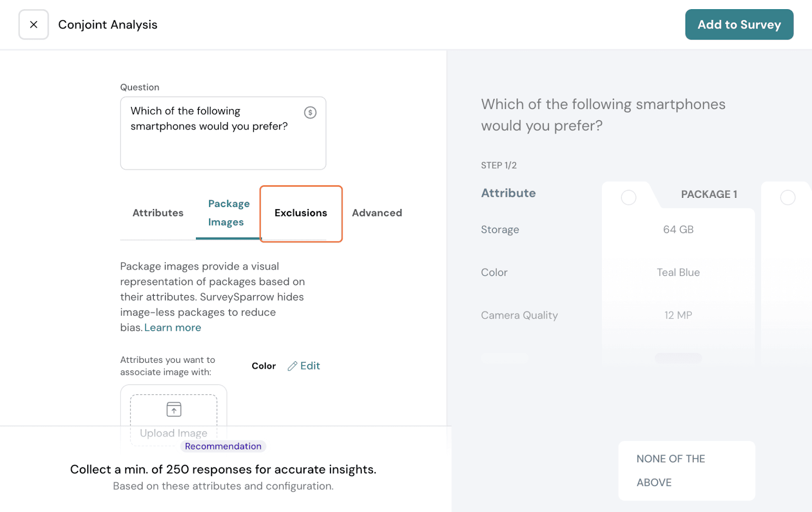Click the 64 GB storage value
The width and height of the screenshot is (812, 512).
tap(678, 230)
